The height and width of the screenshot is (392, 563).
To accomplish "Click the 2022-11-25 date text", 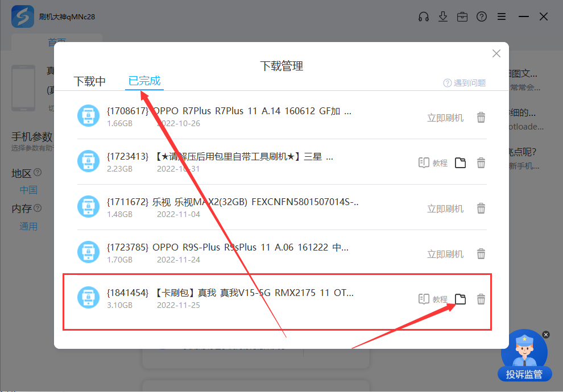I will [x=179, y=305].
